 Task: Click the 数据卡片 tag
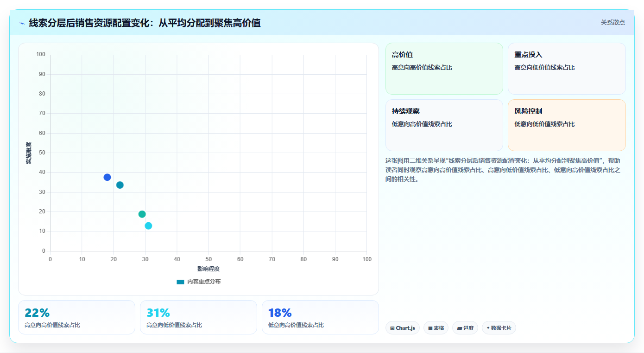[x=499, y=328]
